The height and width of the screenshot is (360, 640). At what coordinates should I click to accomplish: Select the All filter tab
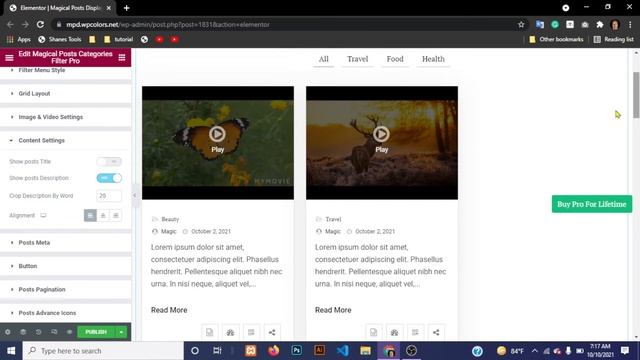pos(324,59)
